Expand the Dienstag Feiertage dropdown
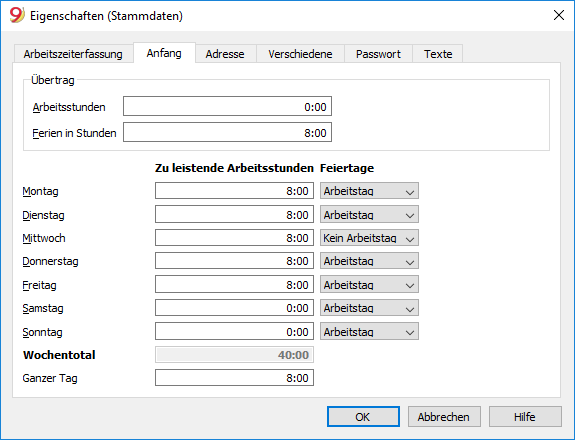 pyautogui.click(x=369, y=215)
